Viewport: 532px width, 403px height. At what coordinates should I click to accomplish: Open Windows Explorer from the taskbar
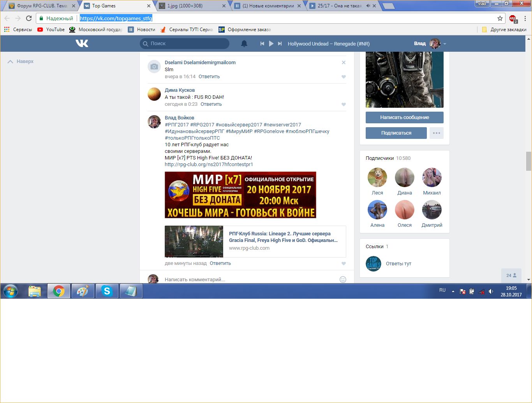(x=35, y=291)
